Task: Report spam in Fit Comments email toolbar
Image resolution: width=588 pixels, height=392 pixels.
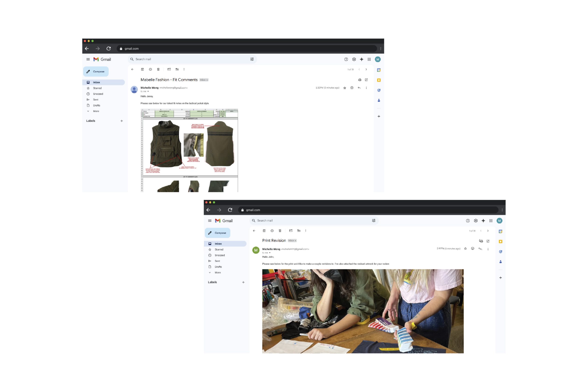Action: pyautogui.click(x=150, y=69)
